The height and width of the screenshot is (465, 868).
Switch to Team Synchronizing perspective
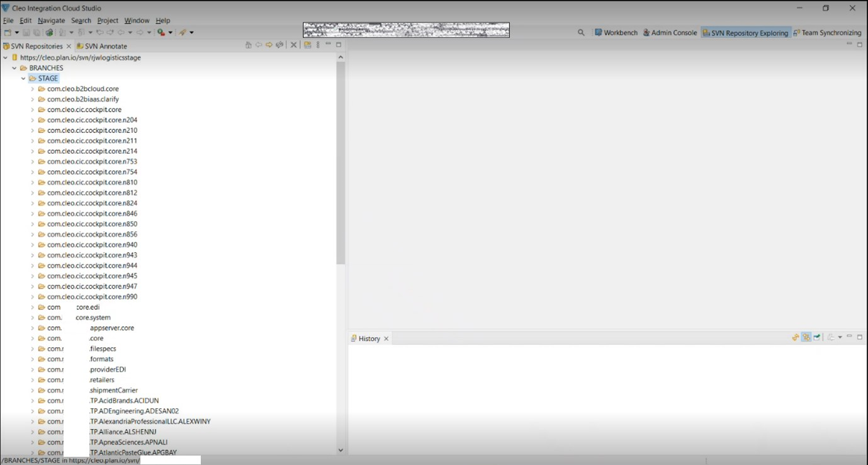coord(826,33)
